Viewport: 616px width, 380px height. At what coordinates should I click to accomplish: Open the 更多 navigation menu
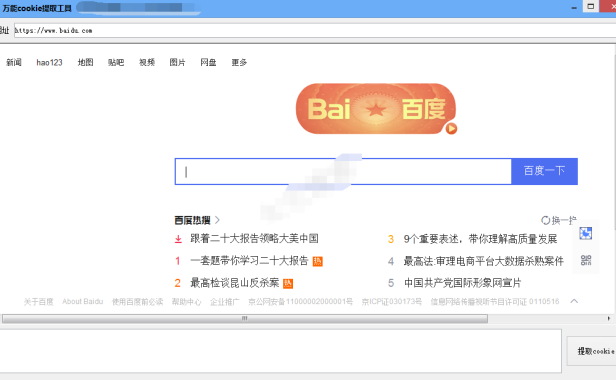click(239, 62)
